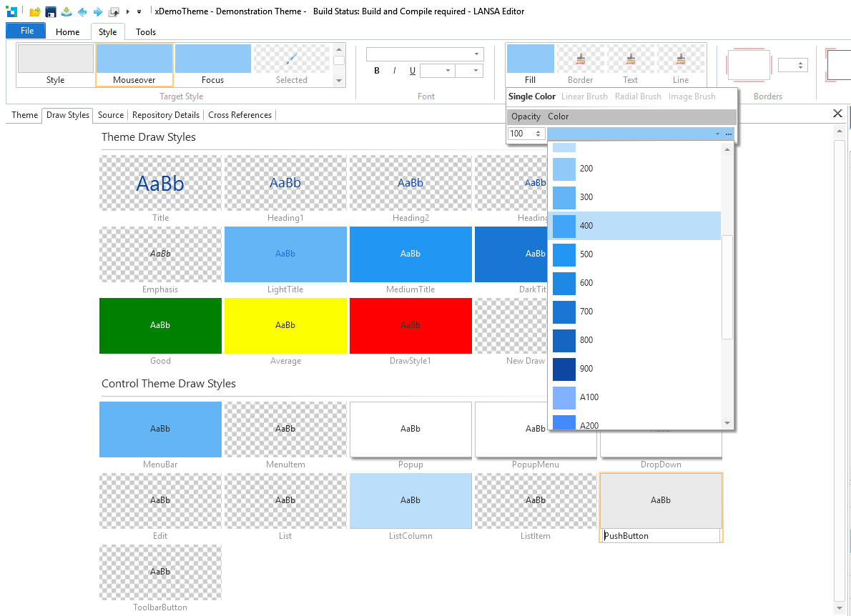Toggle bold font formatting

click(377, 71)
